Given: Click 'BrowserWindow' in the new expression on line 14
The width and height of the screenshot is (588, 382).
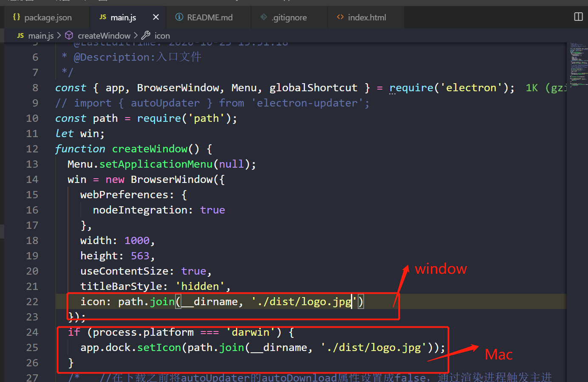Looking at the screenshot, I should [172, 180].
